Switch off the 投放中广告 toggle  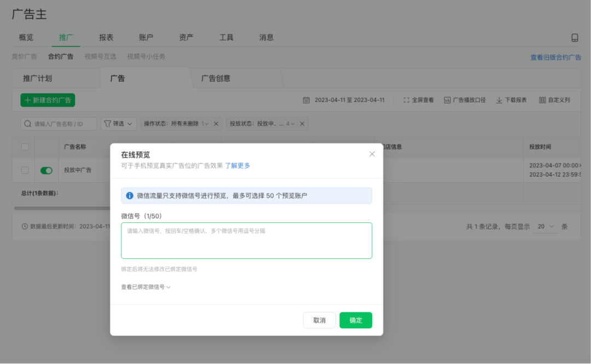coord(47,170)
